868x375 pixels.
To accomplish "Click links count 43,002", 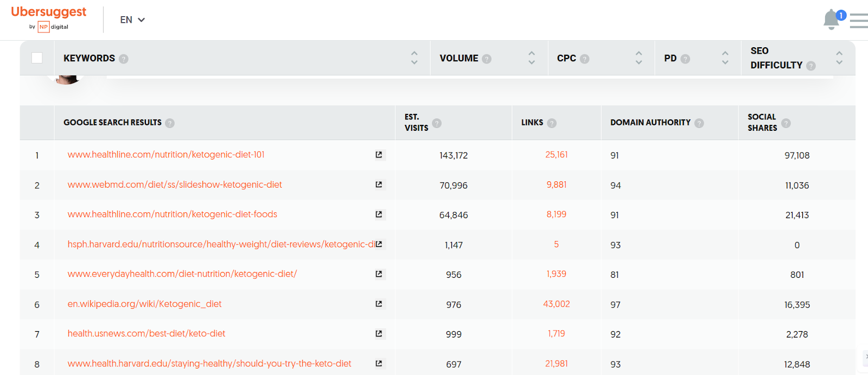I will [x=557, y=304].
